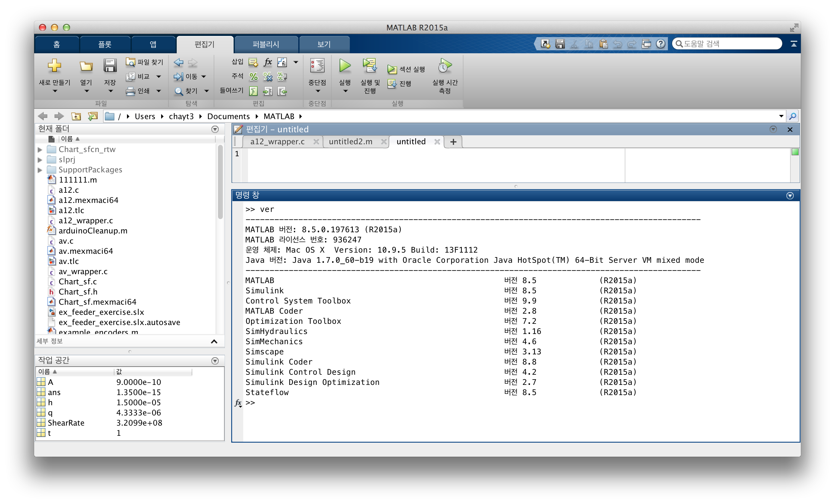Run the script with the green 실행 arrow
This screenshot has width=835, height=504.
345,65
